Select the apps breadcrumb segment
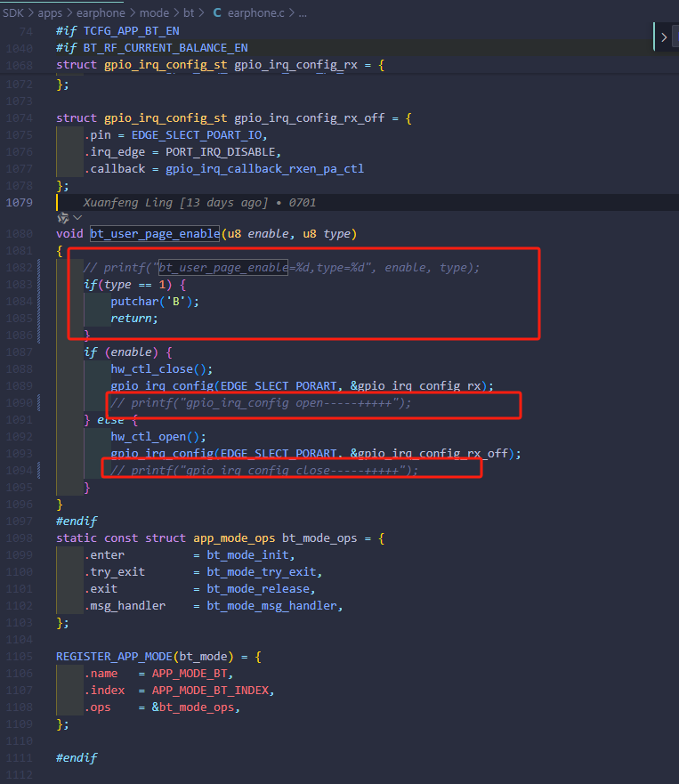The width and height of the screenshot is (679, 784). coord(50,13)
